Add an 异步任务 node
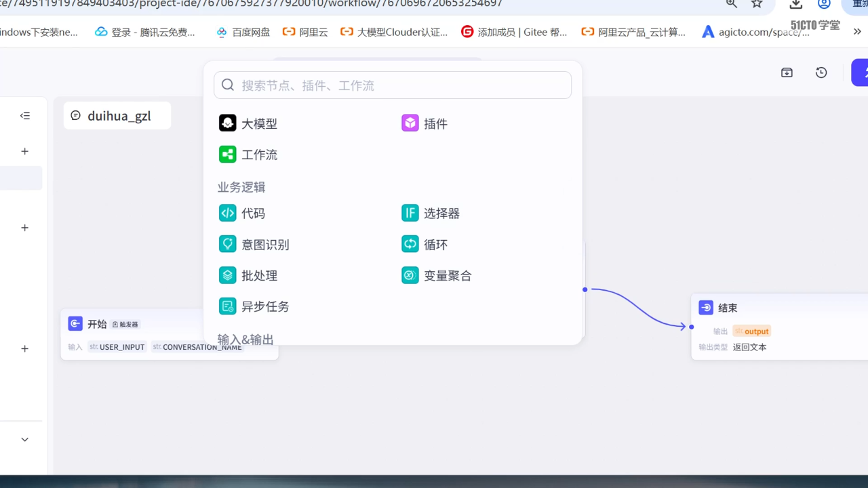Viewport: 868px width, 488px height. pyautogui.click(x=254, y=306)
